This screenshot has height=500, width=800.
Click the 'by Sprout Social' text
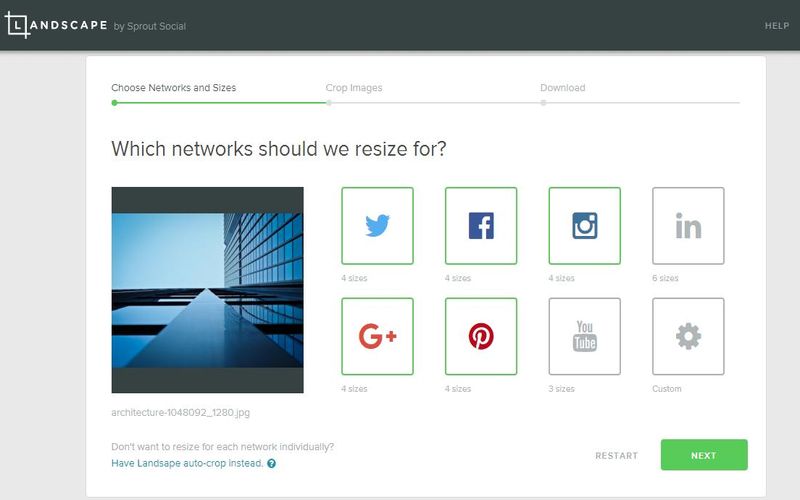149,26
